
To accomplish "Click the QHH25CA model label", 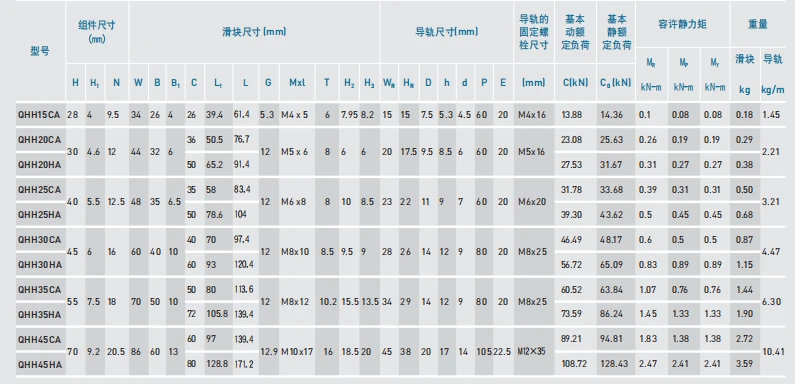I will tap(39, 189).
